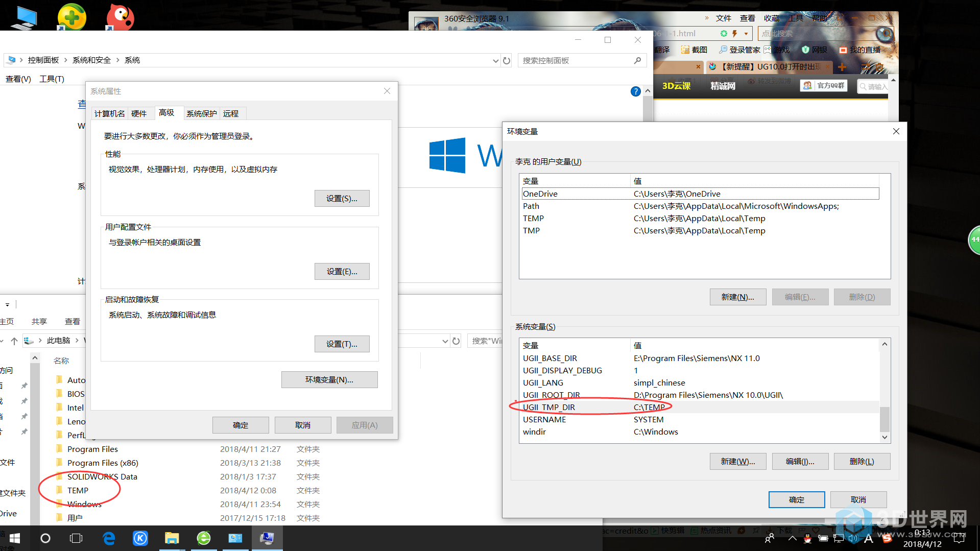Viewport: 980px width, 551px height.
Task: Click 编辑(I) for system variables
Action: point(800,462)
